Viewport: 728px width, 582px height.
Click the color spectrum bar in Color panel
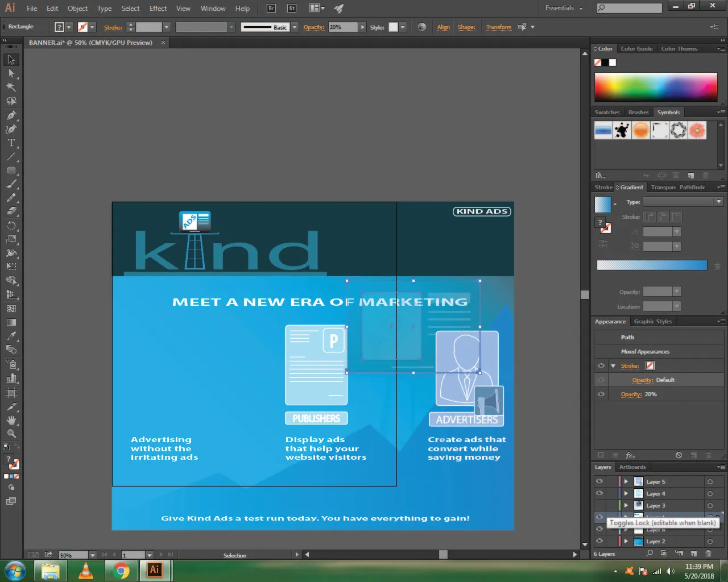(x=656, y=87)
